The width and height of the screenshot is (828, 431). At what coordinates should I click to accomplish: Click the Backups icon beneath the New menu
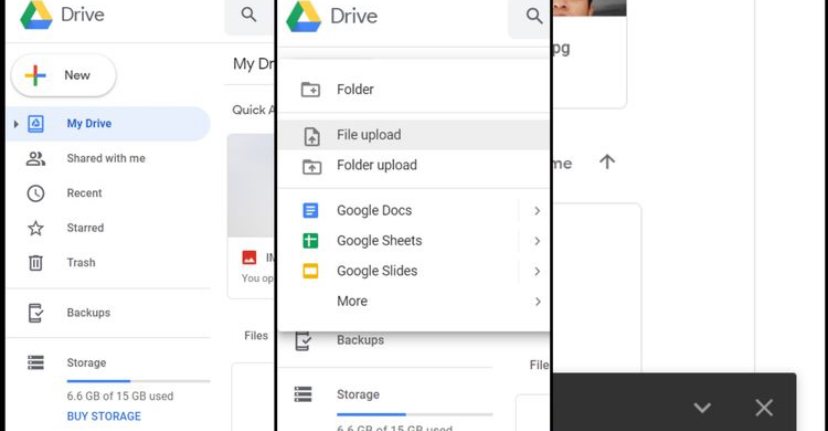[303, 341]
